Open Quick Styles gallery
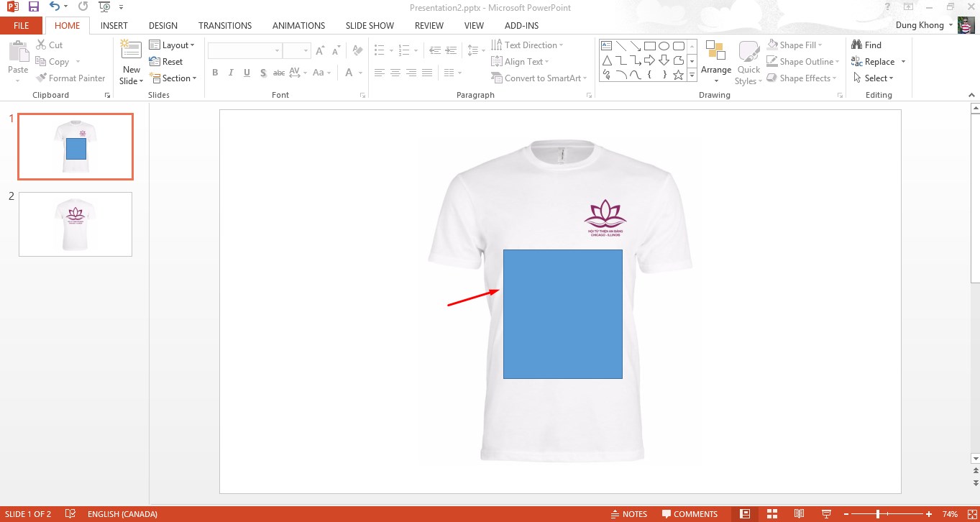 (x=748, y=62)
